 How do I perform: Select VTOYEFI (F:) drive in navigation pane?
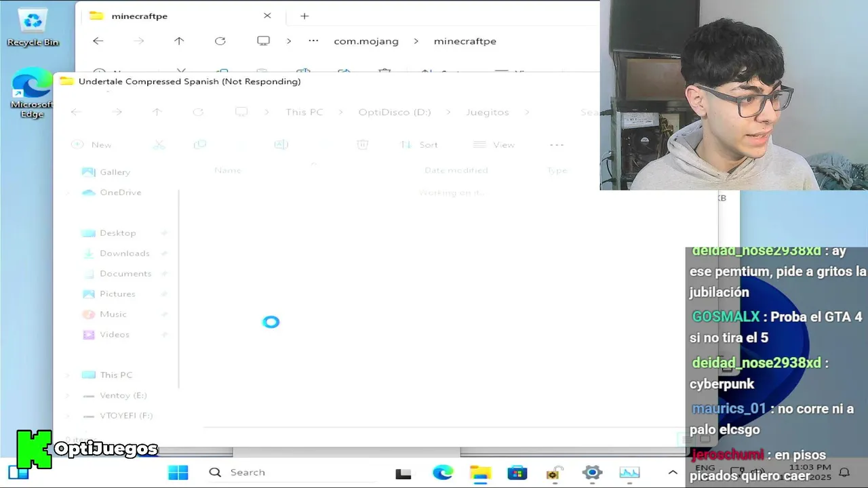[117, 415]
